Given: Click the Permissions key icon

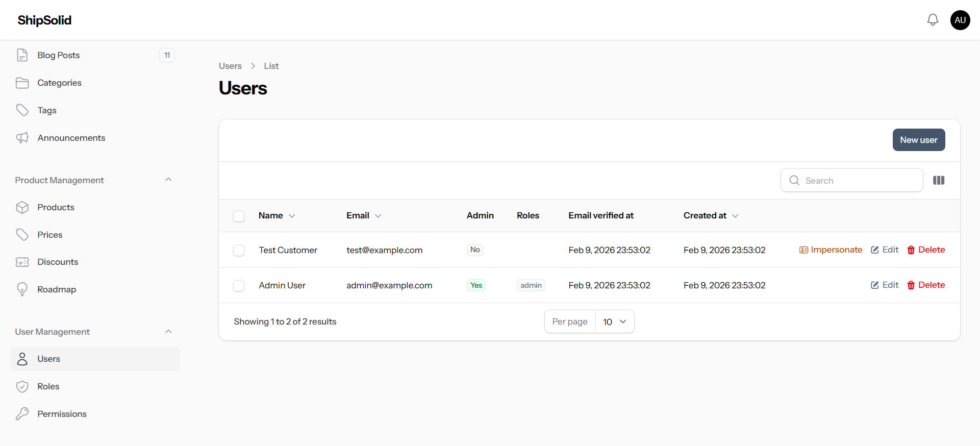Looking at the screenshot, I should point(22,414).
